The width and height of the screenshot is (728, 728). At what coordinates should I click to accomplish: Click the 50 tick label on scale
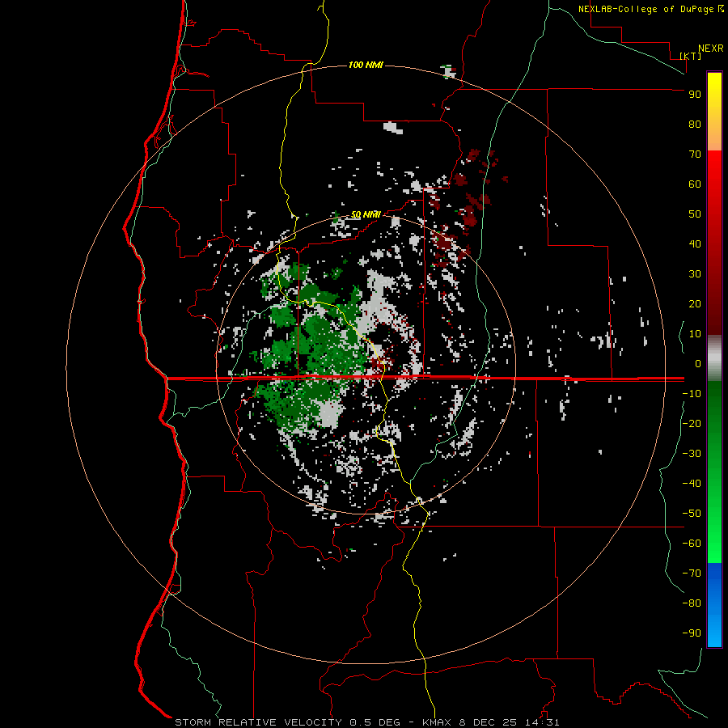click(695, 214)
